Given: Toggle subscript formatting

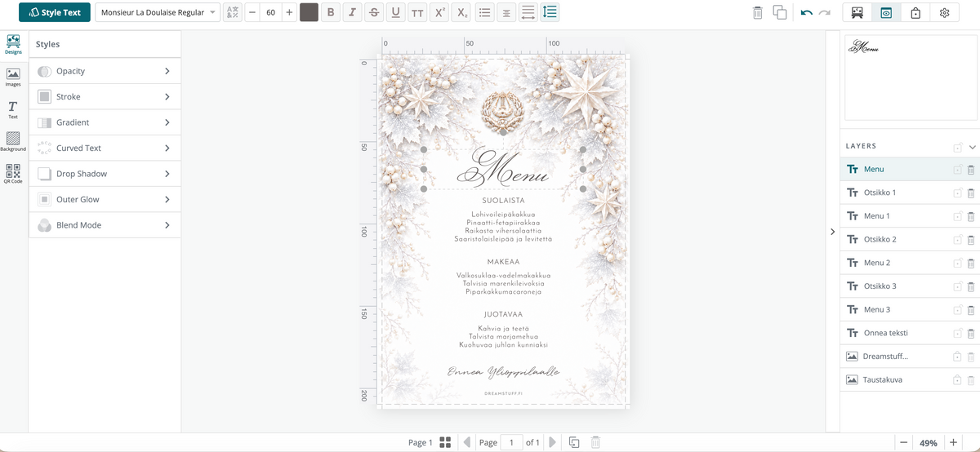Looking at the screenshot, I should click(462, 12).
